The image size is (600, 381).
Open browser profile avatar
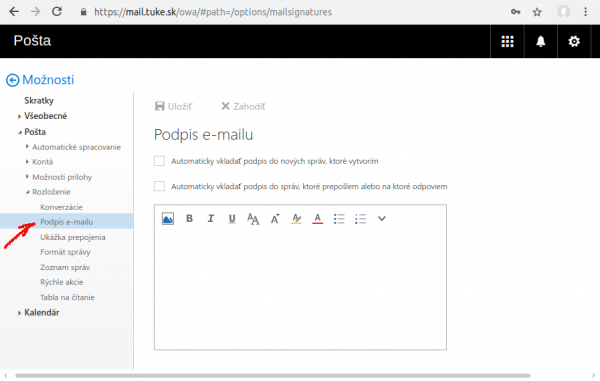point(564,11)
